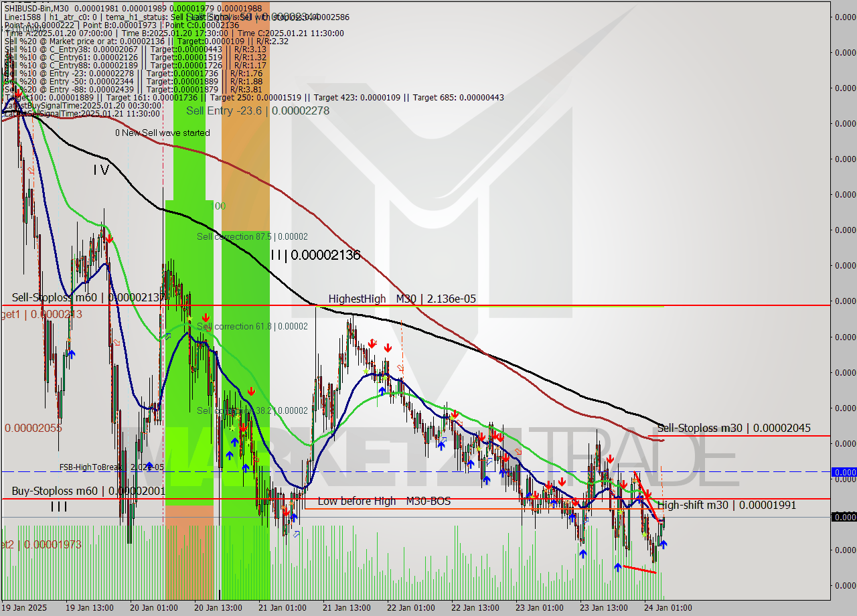Click the 'I I | 0.00002136' wave label

point(315,255)
